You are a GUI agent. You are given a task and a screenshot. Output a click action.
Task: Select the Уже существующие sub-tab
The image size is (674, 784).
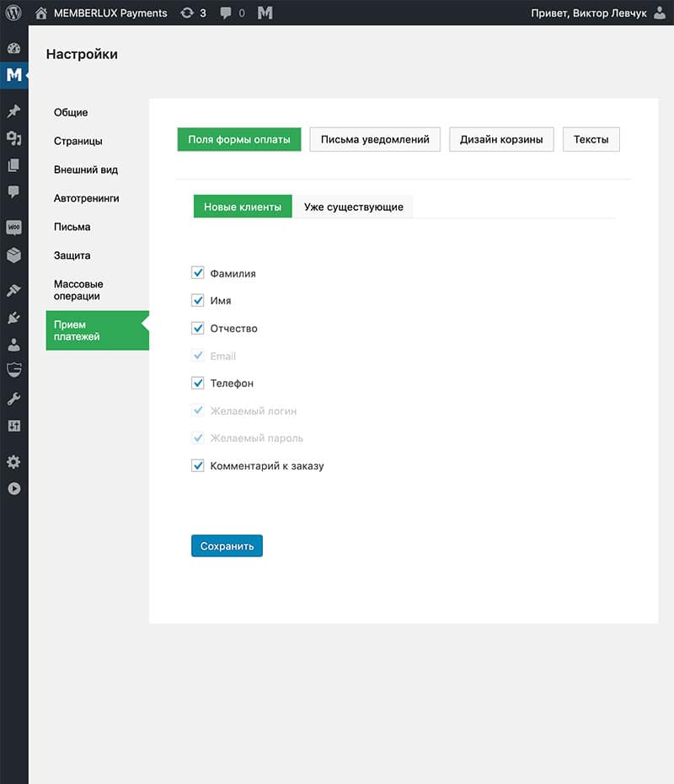353,207
